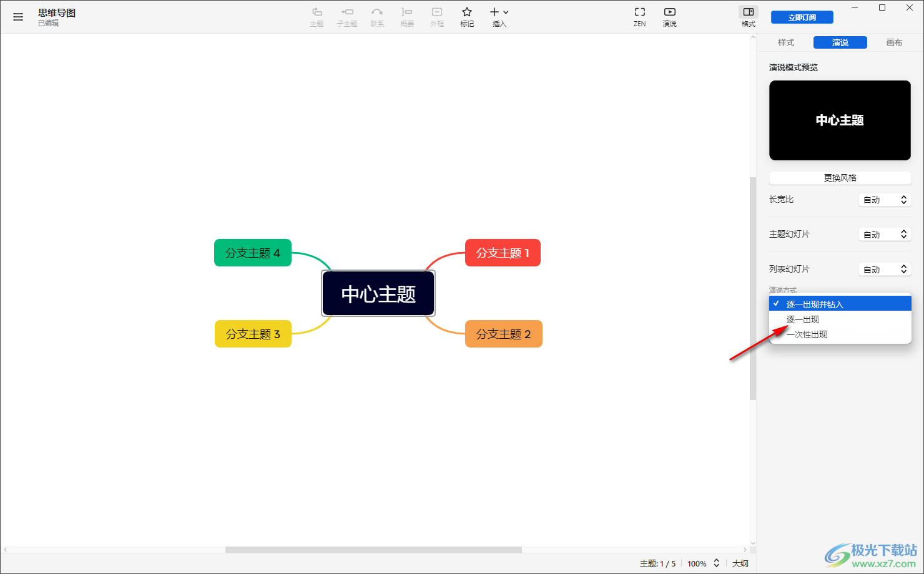Screen dimensions: 924x574
Task: Open the Outline (大纲) view
Action: 740,563
